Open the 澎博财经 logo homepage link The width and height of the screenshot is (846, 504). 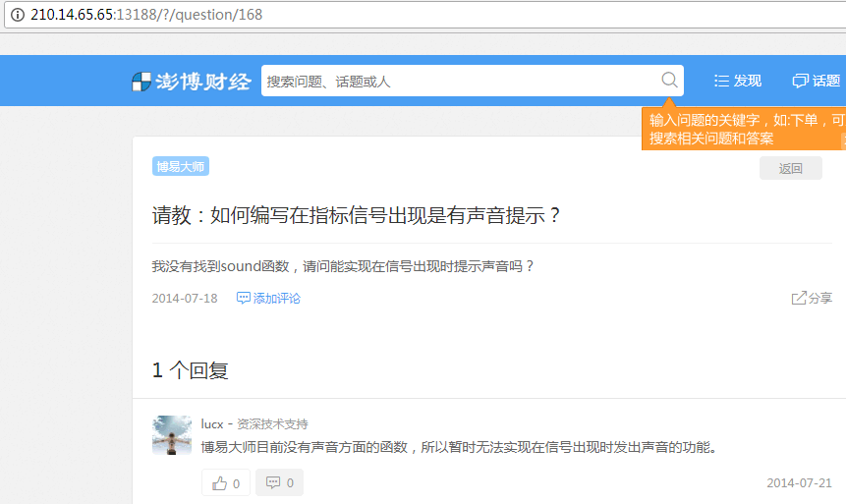click(192, 82)
